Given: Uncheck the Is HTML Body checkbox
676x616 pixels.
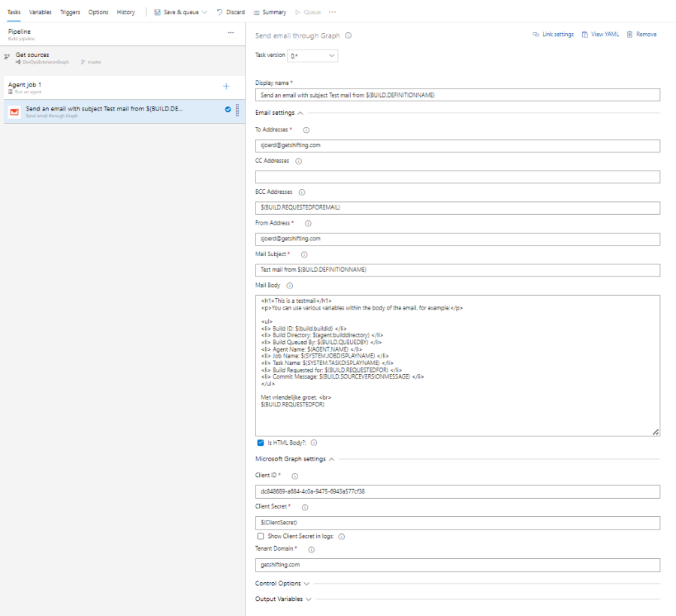Looking at the screenshot, I should (x=261, y=442).
